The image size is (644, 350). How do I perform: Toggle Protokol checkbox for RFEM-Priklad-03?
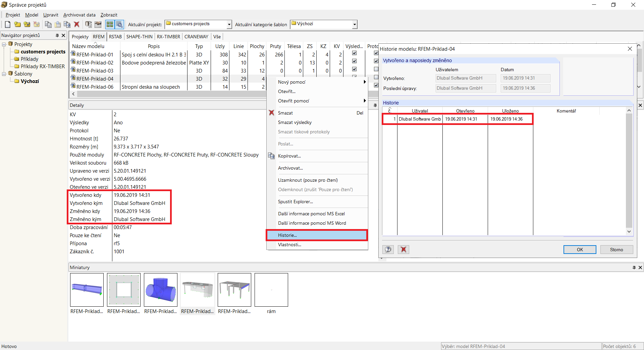tap(376, 69)
